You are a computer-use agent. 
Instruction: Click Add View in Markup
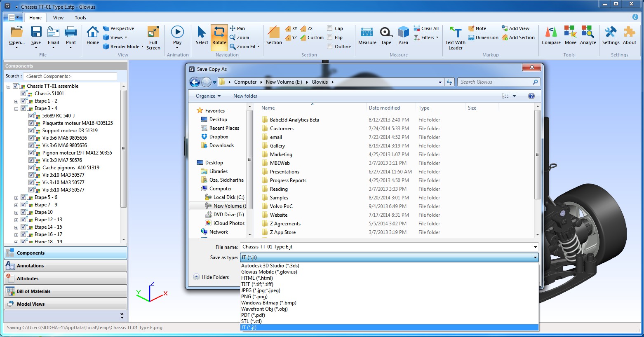coord(516,28)
